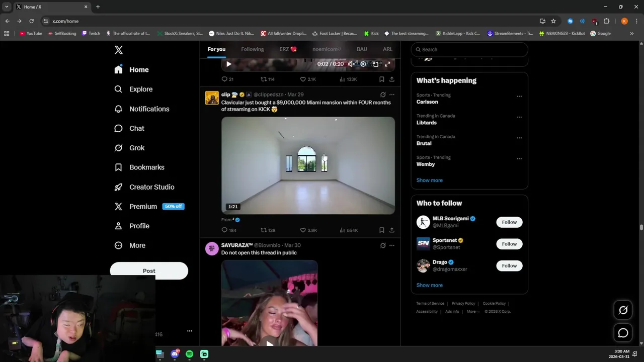
Task: Switch to For you tab
Action: (216, 49)
